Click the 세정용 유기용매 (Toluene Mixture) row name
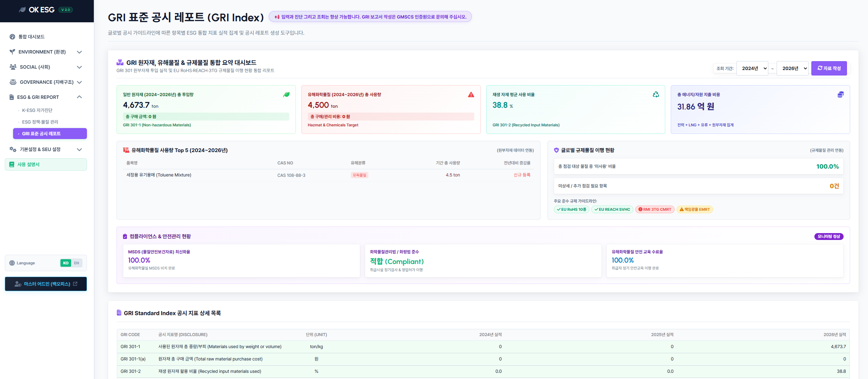Screen dimensions: 868x379 [x=159, y=175]
